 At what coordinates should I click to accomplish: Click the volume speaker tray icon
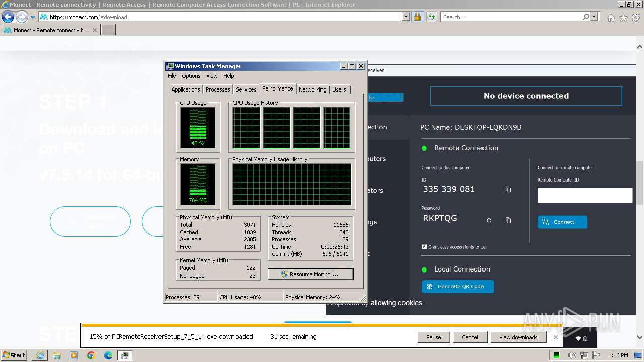tap(572, 355)
